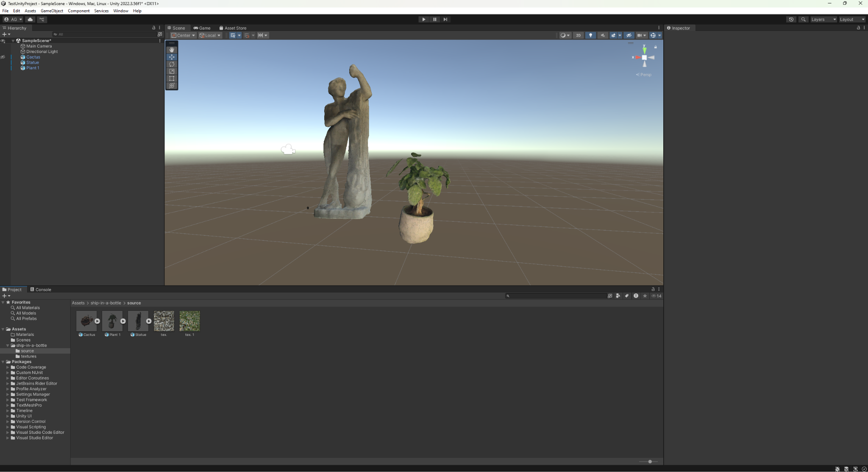Toggle visibility of Cactus in hierarchy
The image size is (868, 472).
coord(3,57)
